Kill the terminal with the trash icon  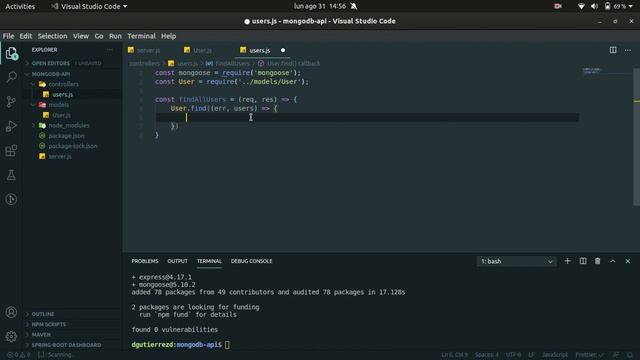pos(598,261)
